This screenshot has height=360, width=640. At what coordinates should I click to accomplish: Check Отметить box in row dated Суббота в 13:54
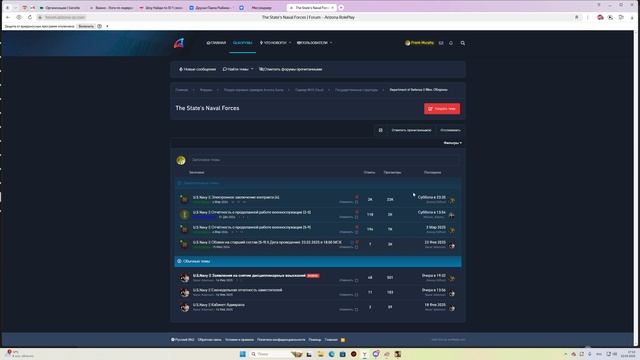[356, 217]
